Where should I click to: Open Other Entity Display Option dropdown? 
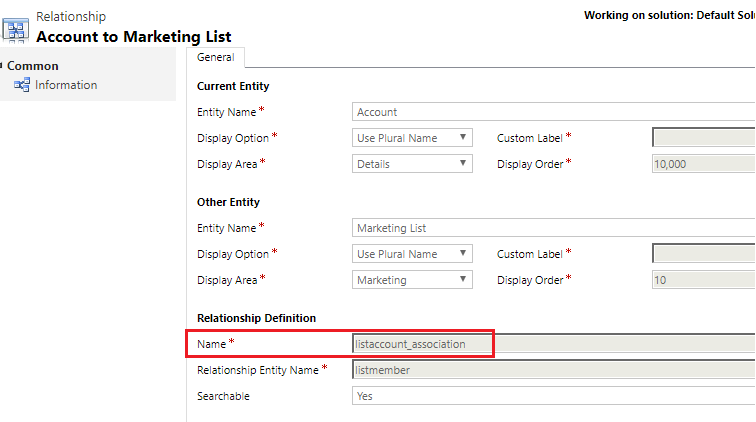(412, 254)
